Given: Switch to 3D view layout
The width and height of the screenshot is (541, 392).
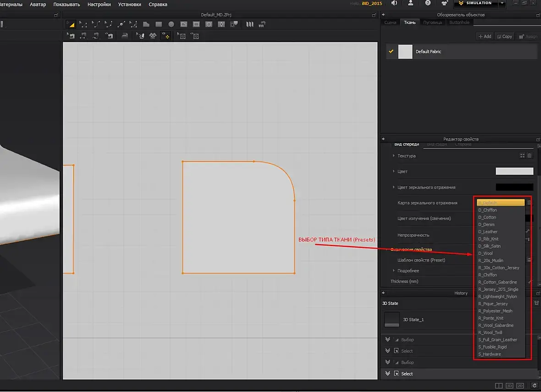Looking at the screenshot, I should (x=509, y=386).
